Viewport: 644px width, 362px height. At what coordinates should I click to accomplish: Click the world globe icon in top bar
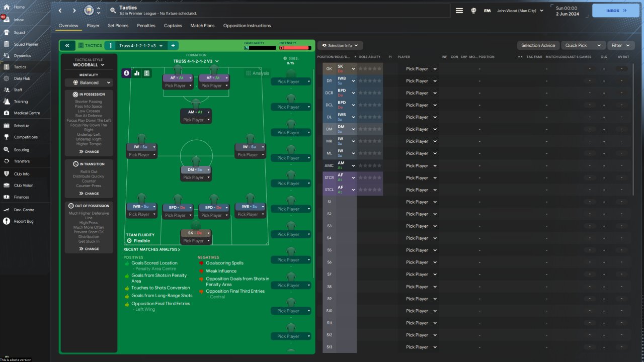click(x=473, y=11)
